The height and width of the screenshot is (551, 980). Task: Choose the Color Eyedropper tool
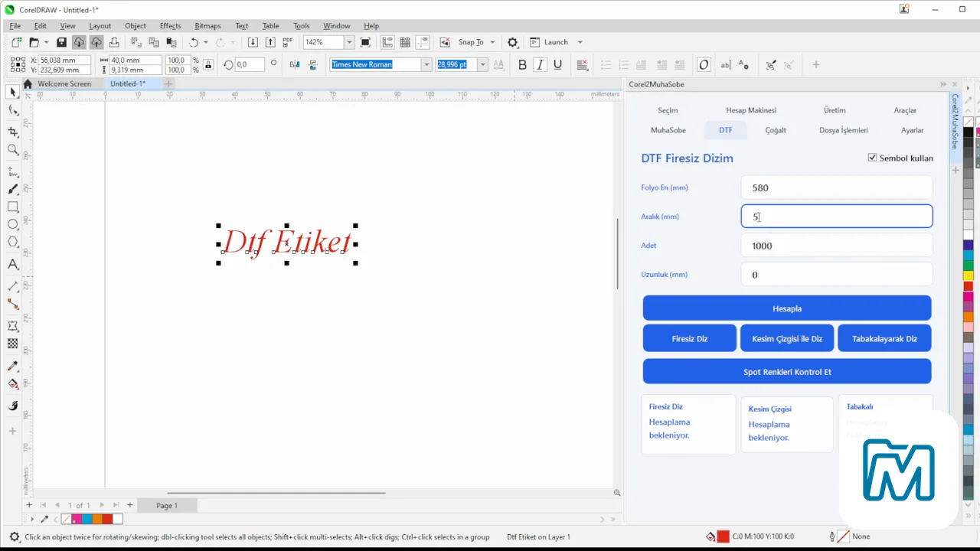click(12, 366)
